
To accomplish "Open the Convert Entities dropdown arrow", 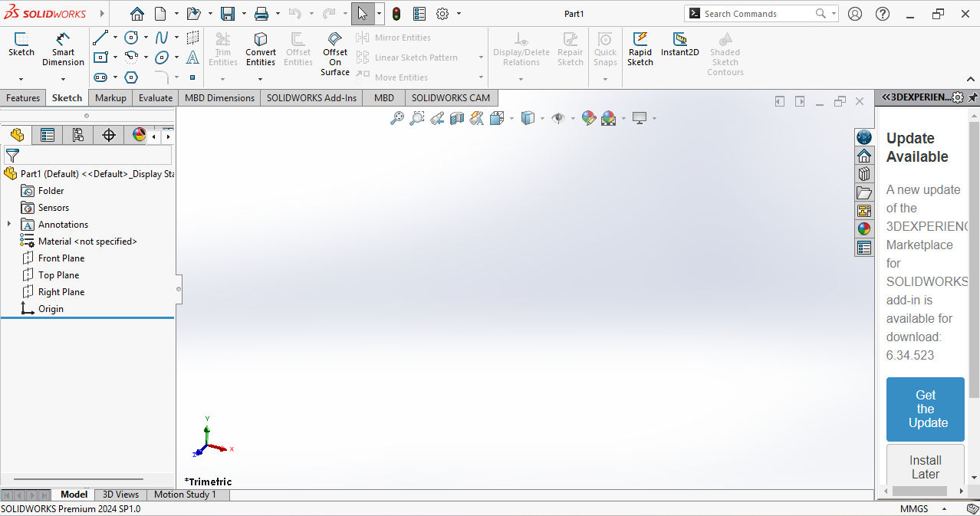I will tap(261, 78).
